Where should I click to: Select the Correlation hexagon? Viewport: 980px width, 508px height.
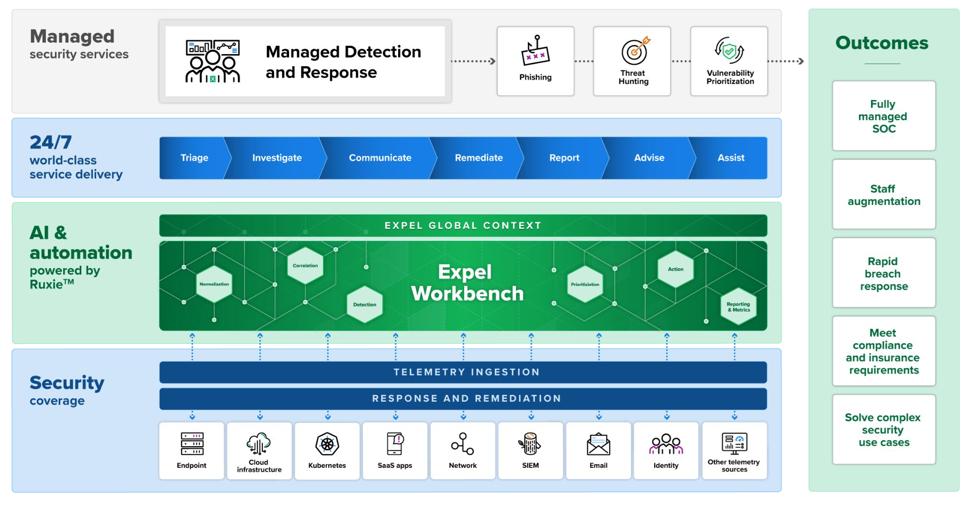click(305, 265)
